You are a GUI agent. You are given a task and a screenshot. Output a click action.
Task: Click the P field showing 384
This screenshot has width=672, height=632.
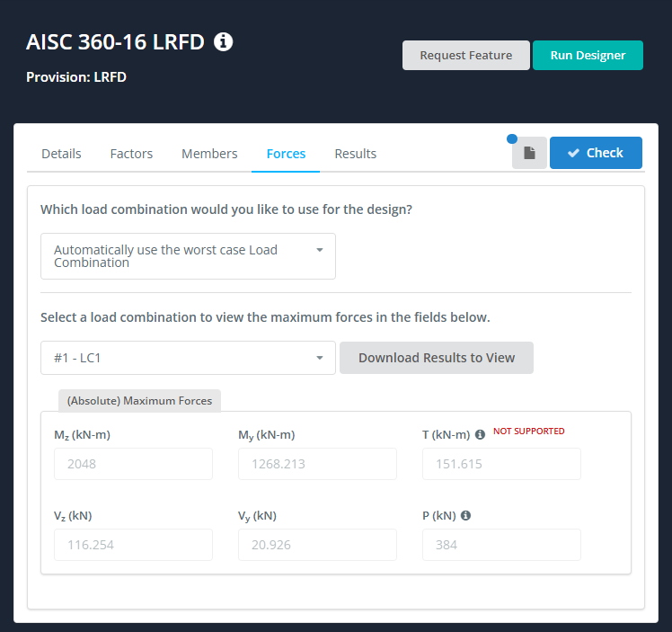click(501, 545)
